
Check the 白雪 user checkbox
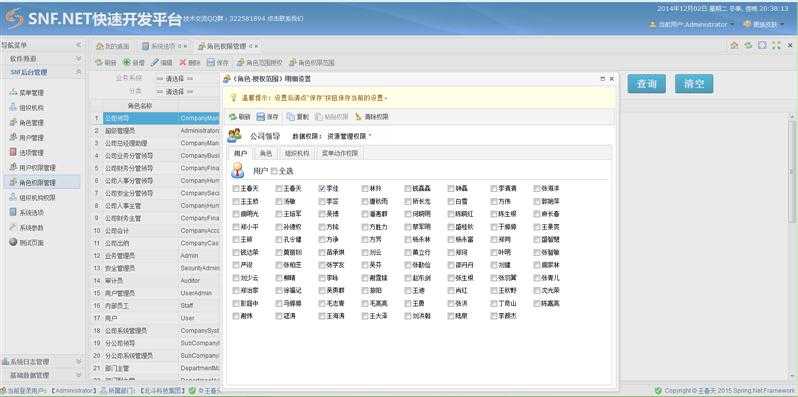pos(451,201)
